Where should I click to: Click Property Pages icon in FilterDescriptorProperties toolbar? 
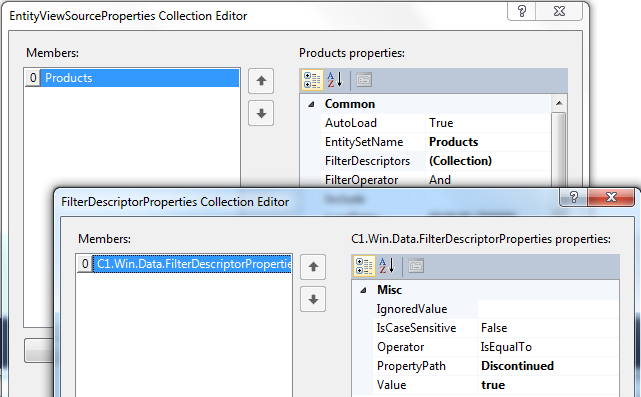click(x=416, y=266)
